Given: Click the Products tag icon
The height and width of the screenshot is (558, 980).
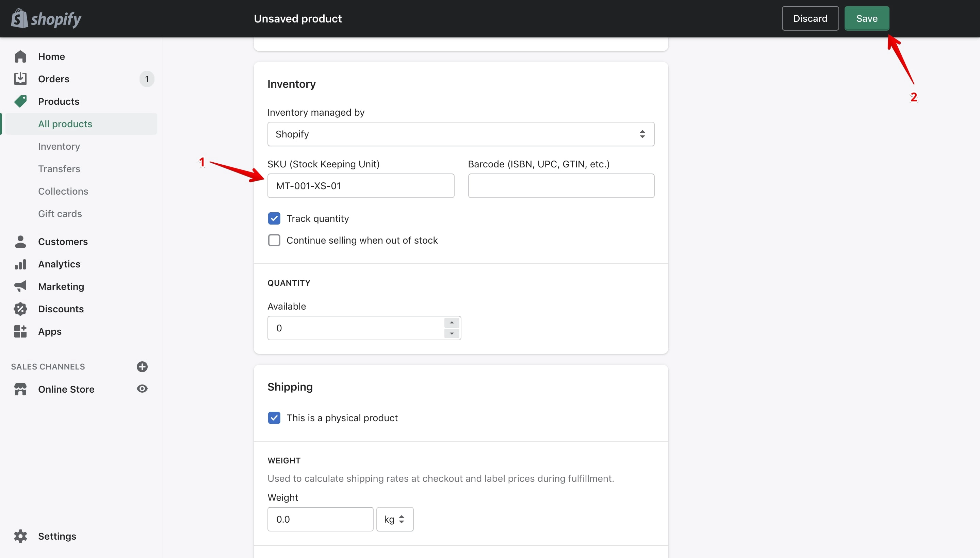Looking at the screenshot, I should [20, 101].
